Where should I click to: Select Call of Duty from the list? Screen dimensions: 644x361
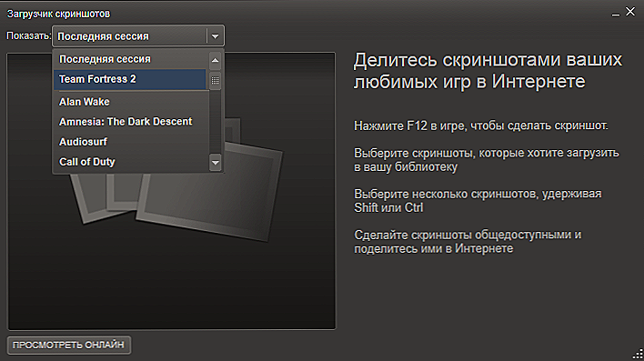click(x=130, y=162)
